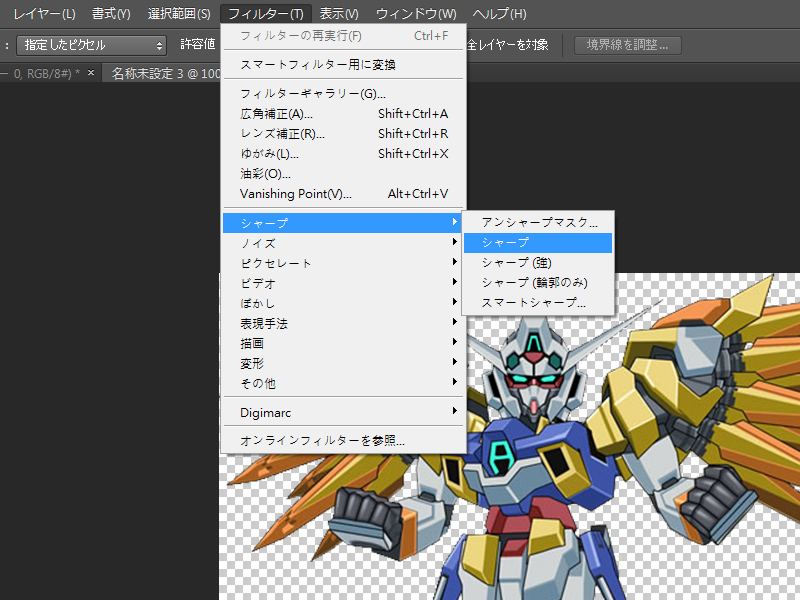The width and height of the screenshot is (800, 600).
Task: Select アンシャープマスク... in submenu
Action: tap(538, 222)
